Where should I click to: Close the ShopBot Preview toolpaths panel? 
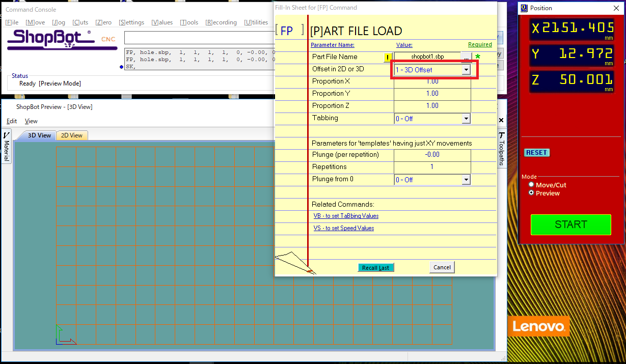click(x=501, y=121)
